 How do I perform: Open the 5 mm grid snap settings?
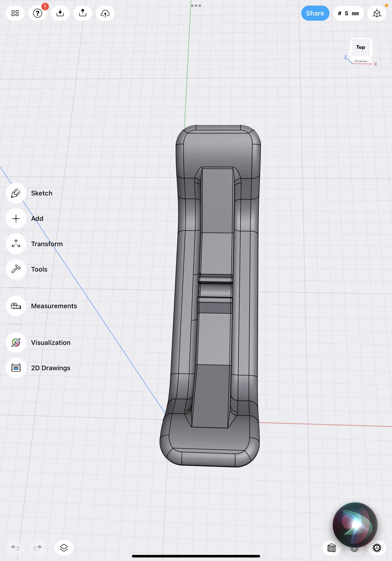click(348, 13)
